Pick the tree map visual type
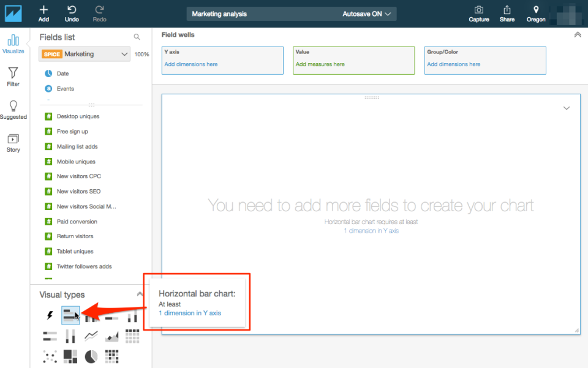Viewport: 588px width, 368px height. [x=70, y=356]
